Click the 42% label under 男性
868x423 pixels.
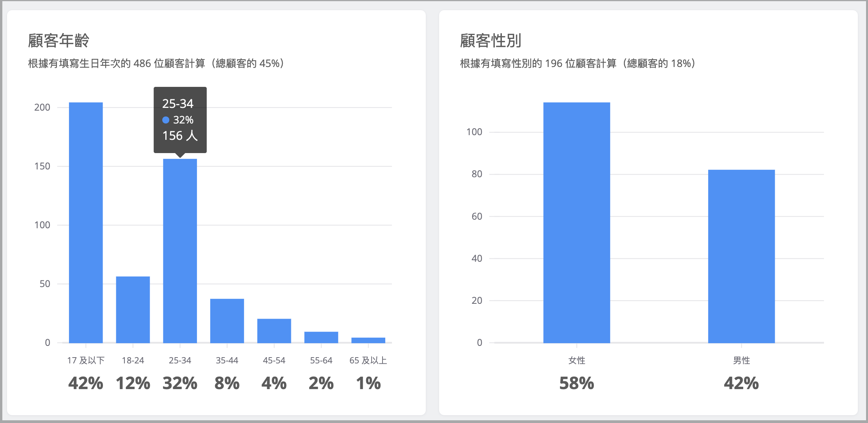point(741,383)
